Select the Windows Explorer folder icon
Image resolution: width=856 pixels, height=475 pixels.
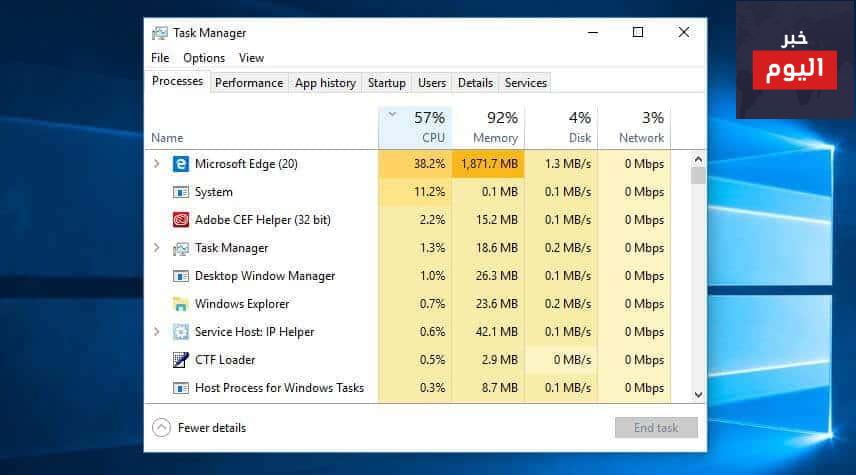pyautogui.click(x=181, y=304)
